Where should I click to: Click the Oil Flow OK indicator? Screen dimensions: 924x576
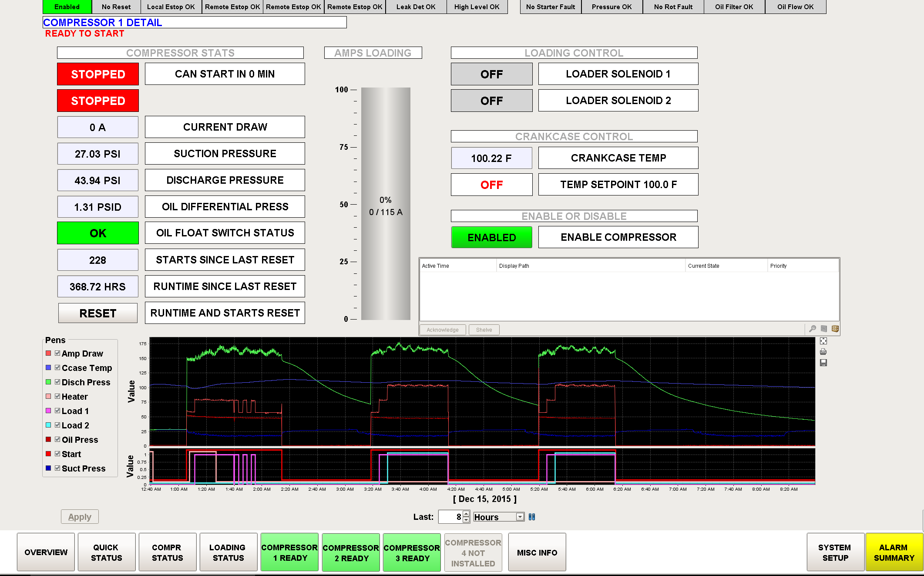[x=795, y=7]
